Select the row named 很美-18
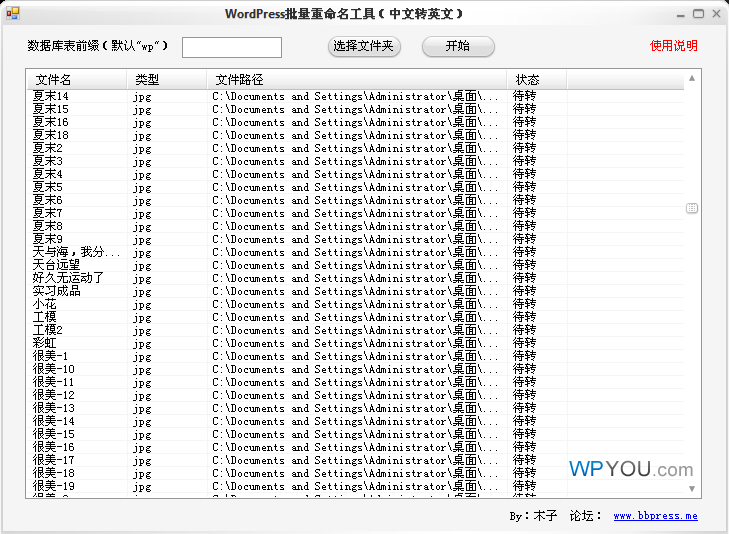This screenshot has width=729, height=534. coord(355,474)
